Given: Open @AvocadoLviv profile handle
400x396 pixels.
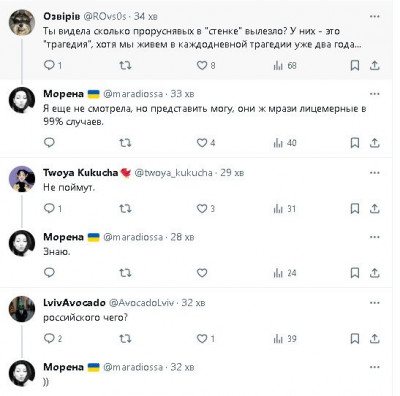Looking at the screenshot, I should (x=141, y=303).
